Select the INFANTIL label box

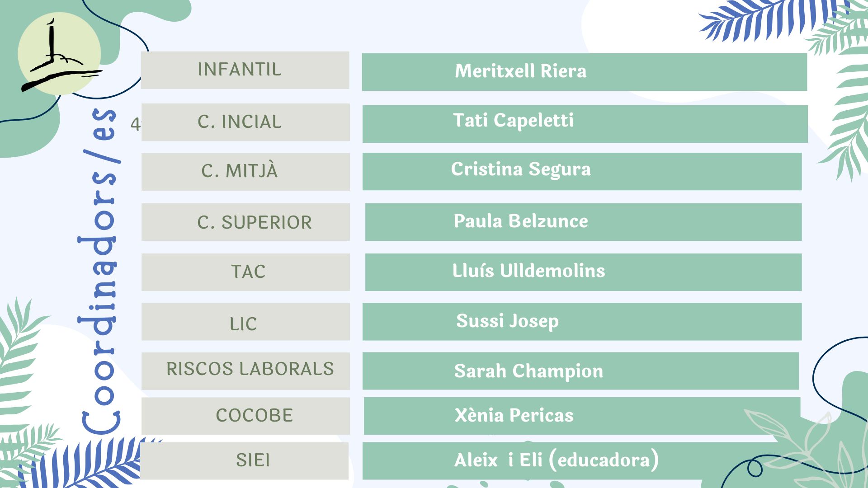(x=245, y=70)
